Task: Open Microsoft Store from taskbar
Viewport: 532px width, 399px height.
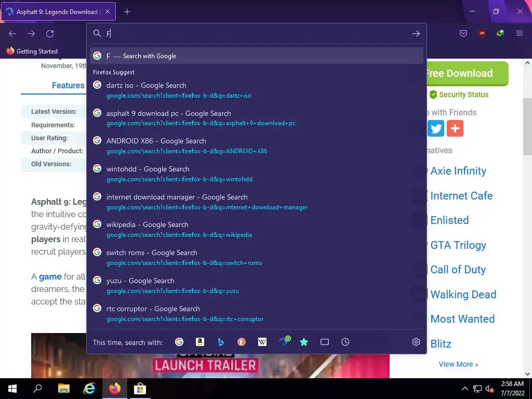Action: tap(140, 389)
